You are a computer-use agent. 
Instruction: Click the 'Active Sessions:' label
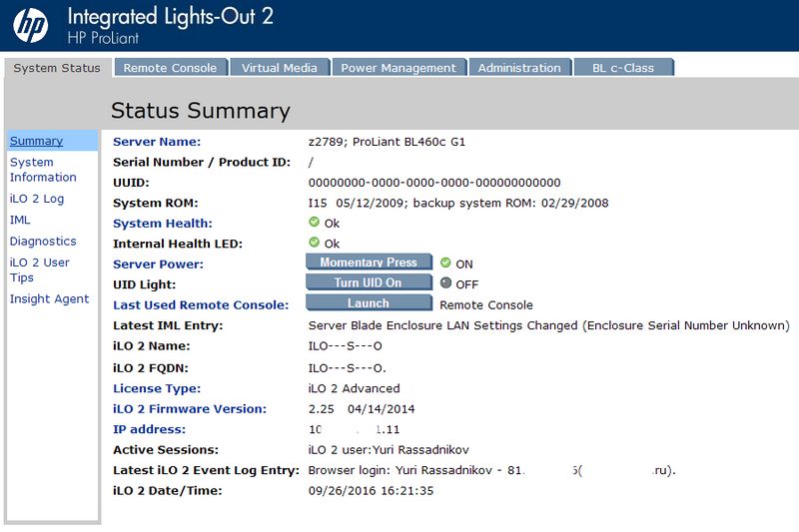coord(166,449)
